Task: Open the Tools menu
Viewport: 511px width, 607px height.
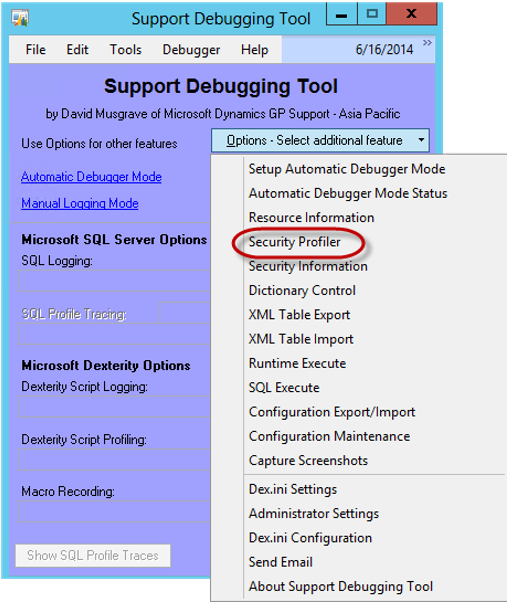Action: (125, 50)
